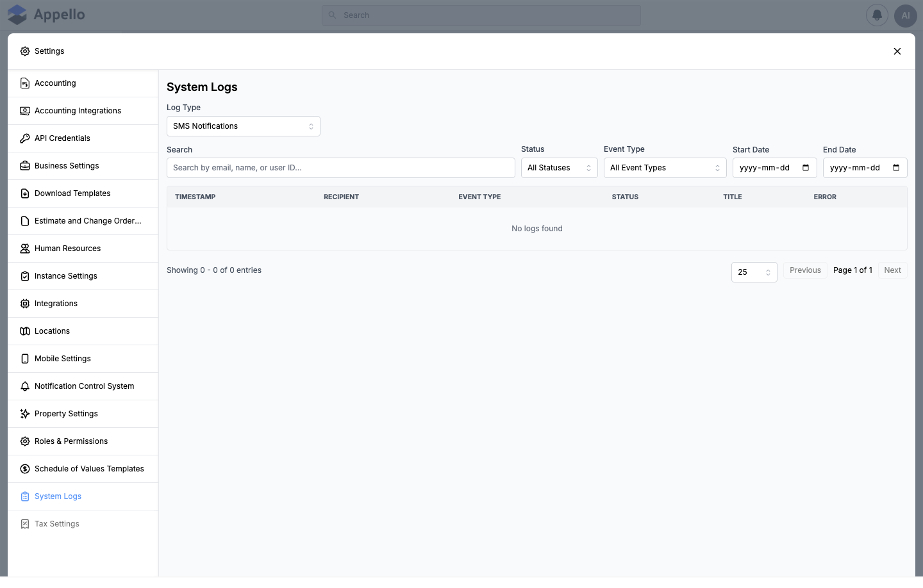Open the page size dropdown showing 25
Image resolution: width=923 pixels, height=588 pixels.
pyautogui.click(x=754, y=272)
